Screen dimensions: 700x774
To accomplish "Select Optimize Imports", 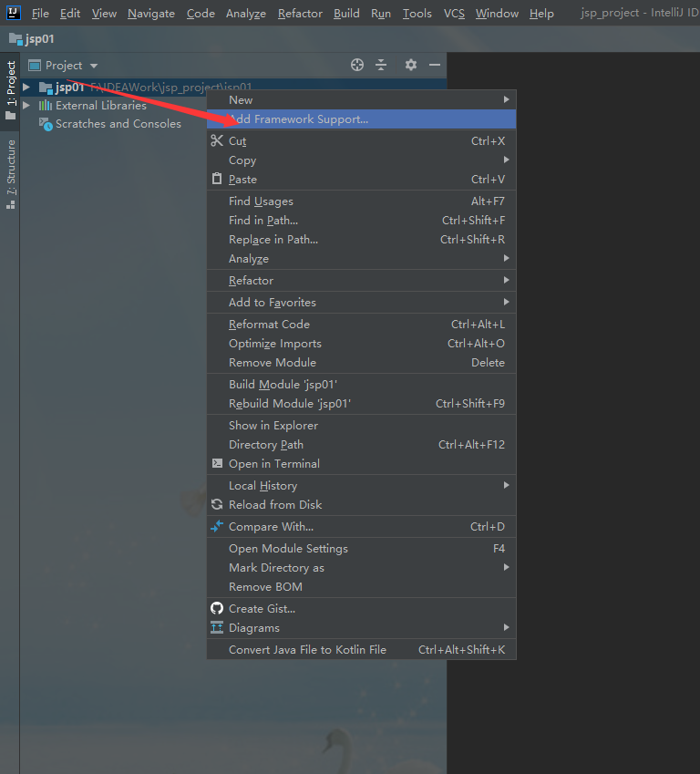I will [361, 343].
